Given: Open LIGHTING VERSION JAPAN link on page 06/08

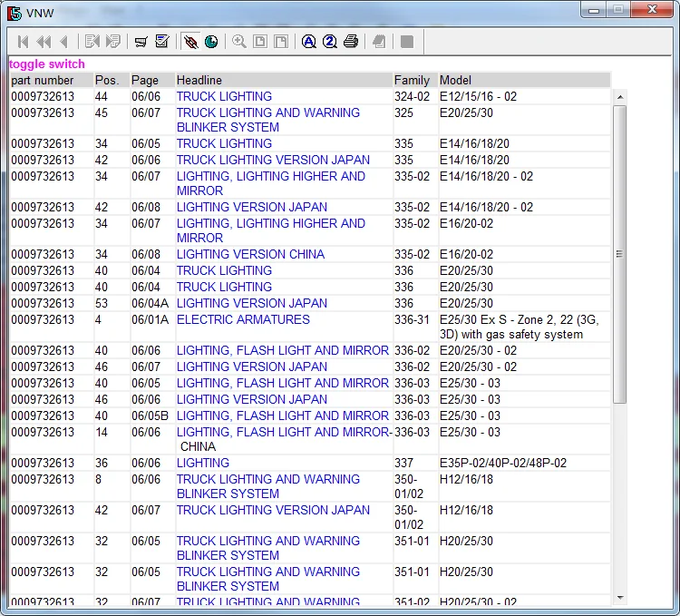Looking at the screenshot, I should pos(252,207).
